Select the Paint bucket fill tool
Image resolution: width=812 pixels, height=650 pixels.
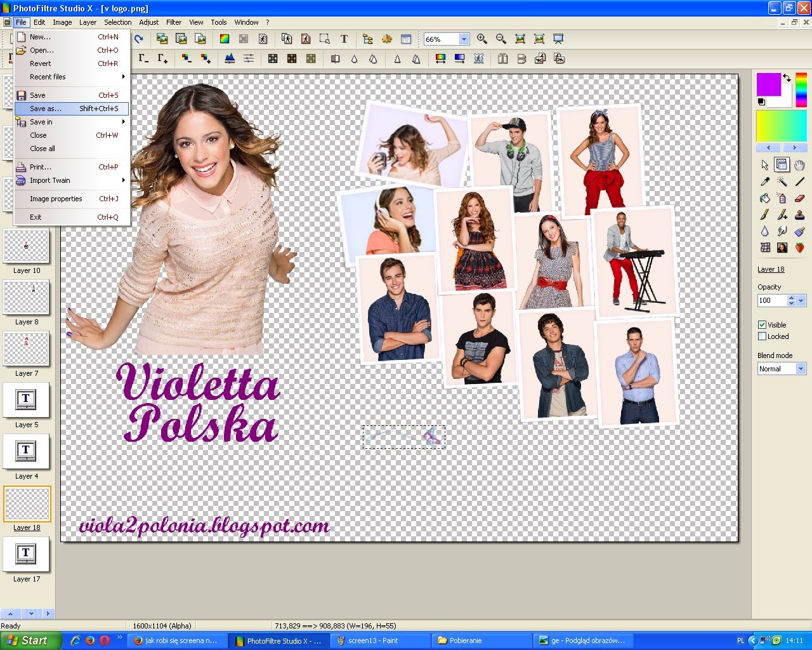[x=765, y=198]
